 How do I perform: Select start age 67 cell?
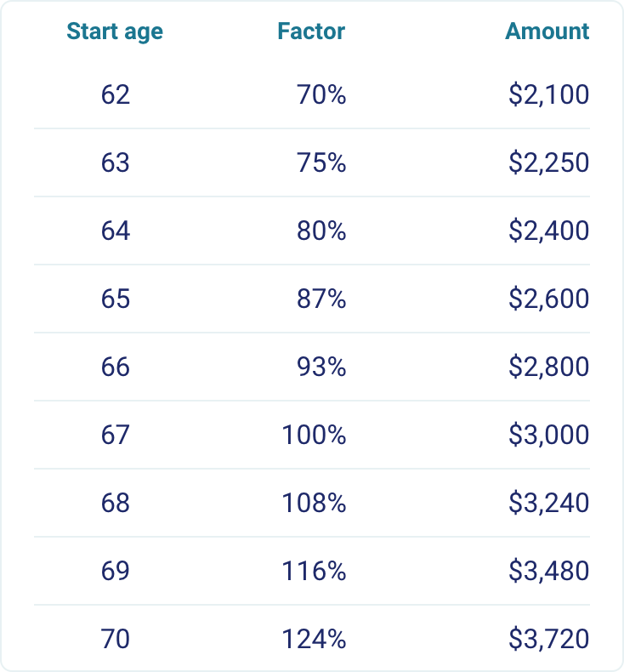pyautogui.click(x=115, y=435)
